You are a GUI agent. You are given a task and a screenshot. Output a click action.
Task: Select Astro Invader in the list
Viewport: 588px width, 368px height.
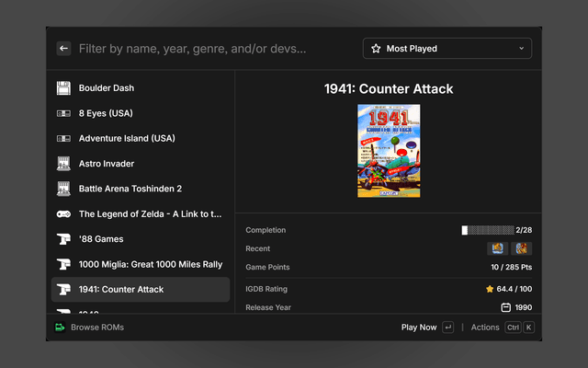141,164
